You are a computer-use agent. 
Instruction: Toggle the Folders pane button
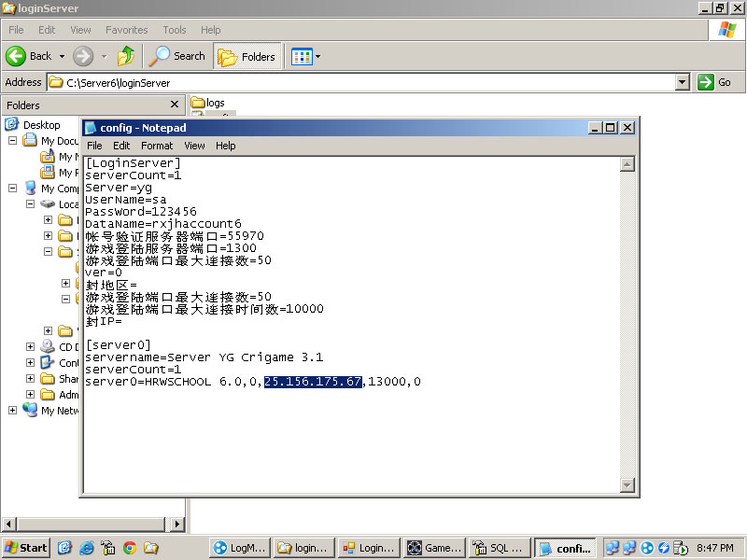[x=247, y=56]
